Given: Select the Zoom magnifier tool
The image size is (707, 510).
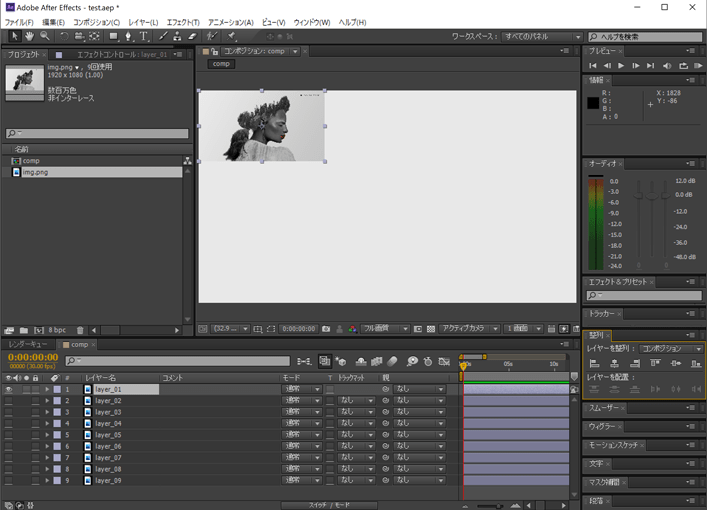Looking at the screenshot, I should click(x=44, y=36).
